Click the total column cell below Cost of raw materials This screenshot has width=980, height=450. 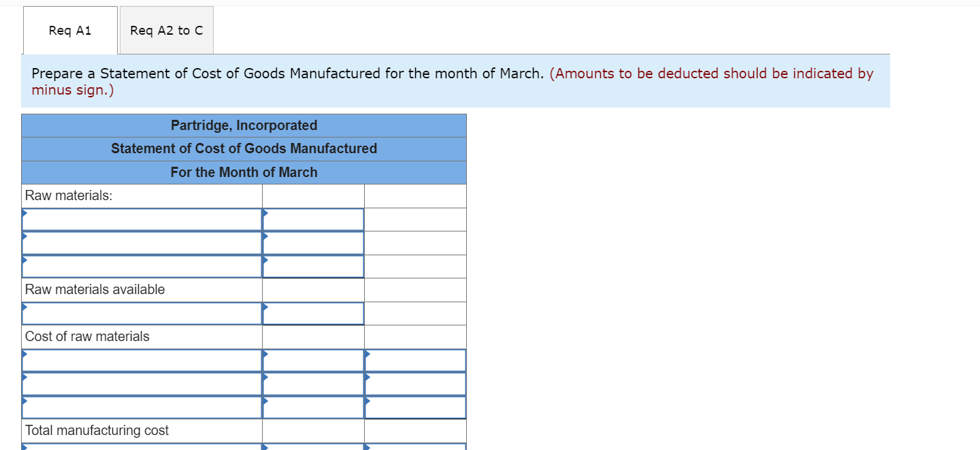tap(415, 360)
